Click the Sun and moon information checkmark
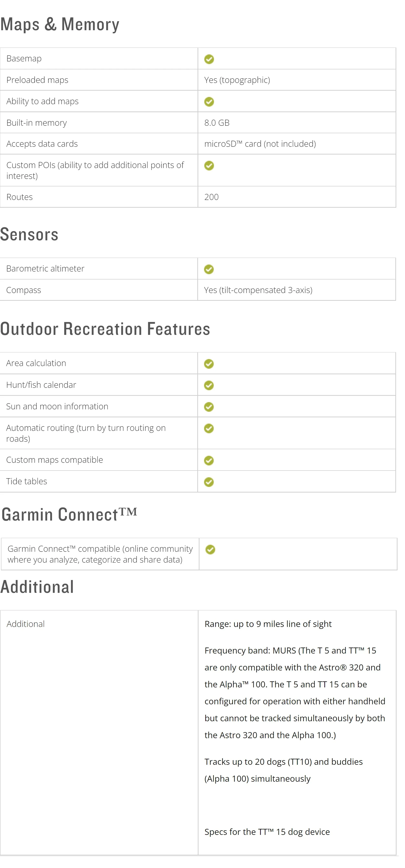The width and height of the screenshot is (405, 868). tap(209, 407)
